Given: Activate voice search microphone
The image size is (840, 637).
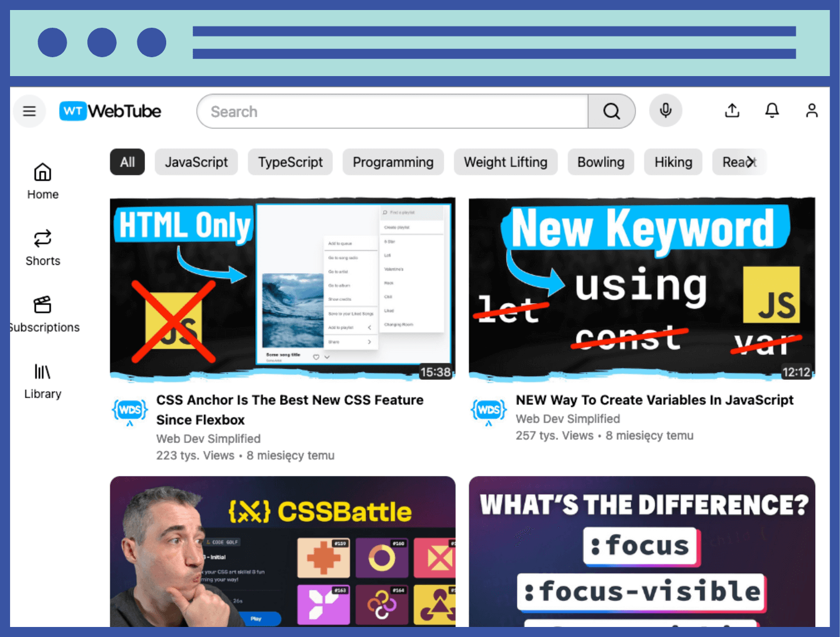Looking at the screenshot, I should point(666,111).
